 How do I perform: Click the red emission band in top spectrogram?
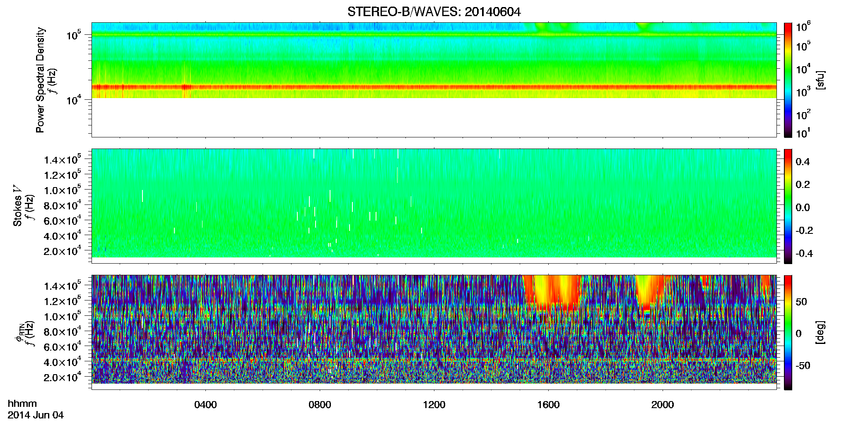pyautogui.click(x=434, y=87)
